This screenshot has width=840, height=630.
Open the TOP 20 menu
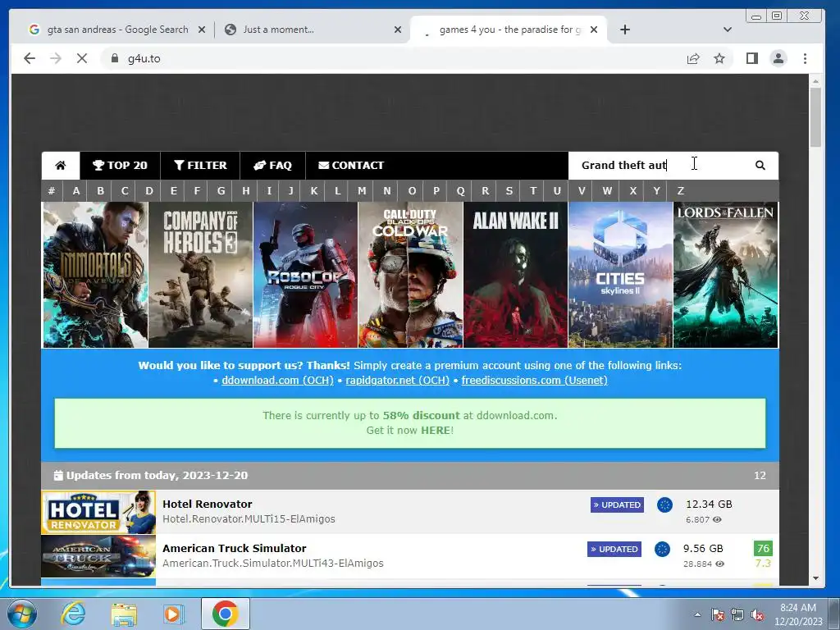coord(120,166)
